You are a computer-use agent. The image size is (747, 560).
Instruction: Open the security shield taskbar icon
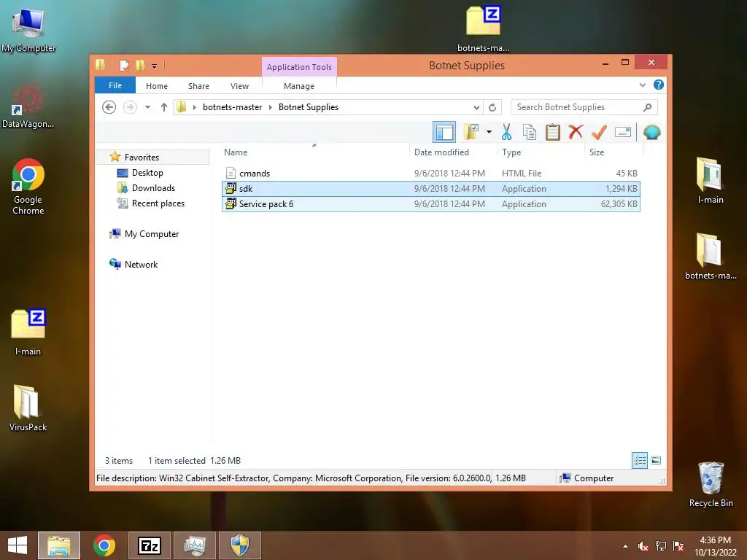point(239,545)
